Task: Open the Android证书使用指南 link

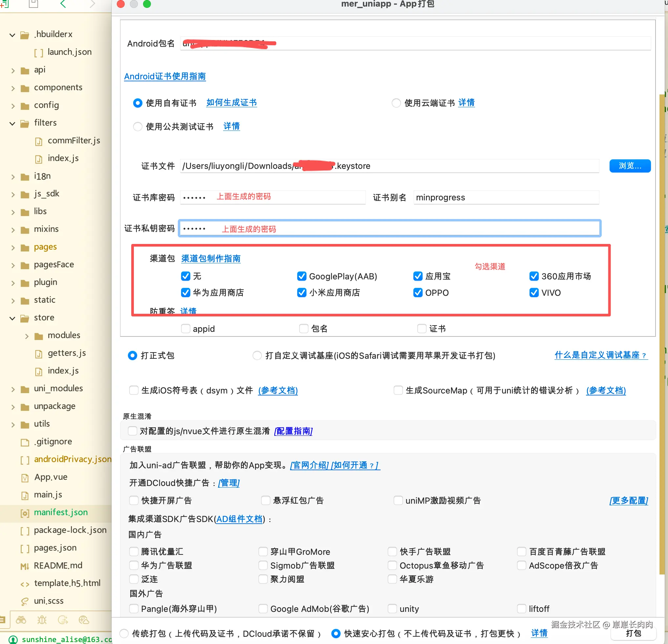Action: (x=165, y=76)
